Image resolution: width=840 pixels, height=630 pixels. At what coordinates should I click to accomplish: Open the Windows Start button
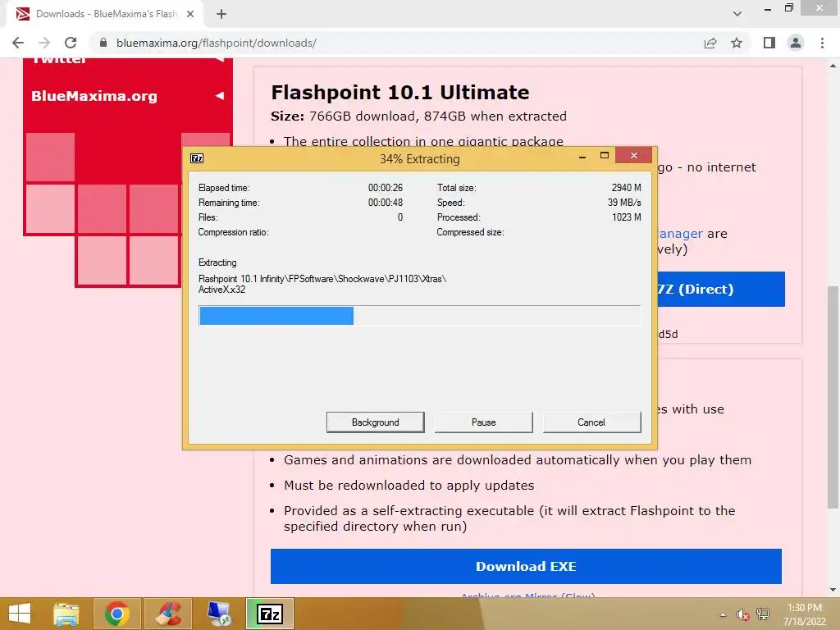[x=20, y=614]
